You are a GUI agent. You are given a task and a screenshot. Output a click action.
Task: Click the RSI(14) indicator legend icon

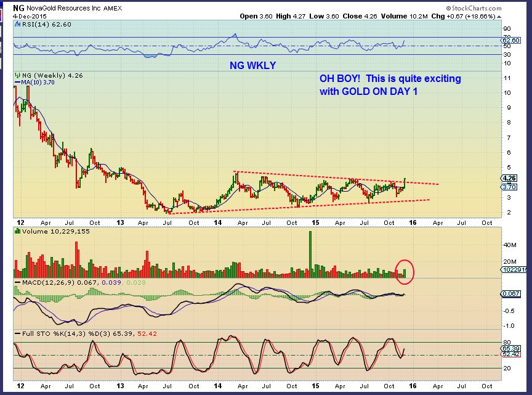pyautogui.click(x=18, y=24)
